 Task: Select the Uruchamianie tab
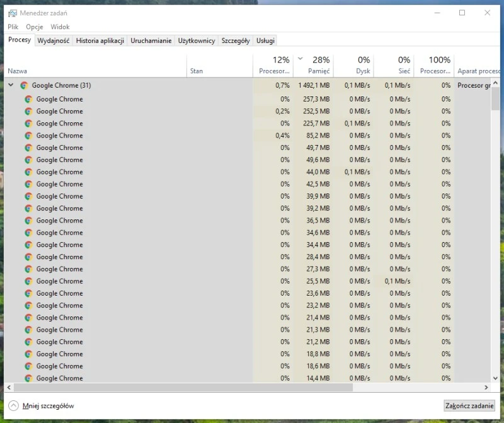[x=151, y=40]
